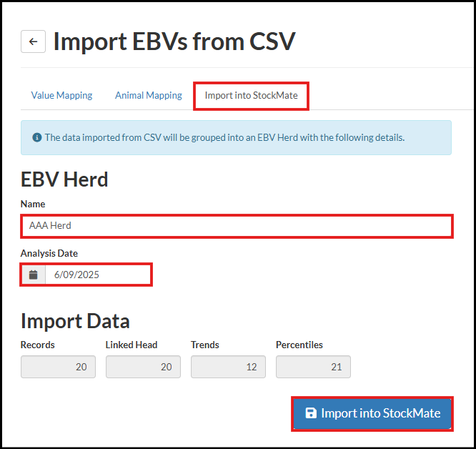Open the calendar icon date picker
The image size is (476, 449).
coord(33,275)
